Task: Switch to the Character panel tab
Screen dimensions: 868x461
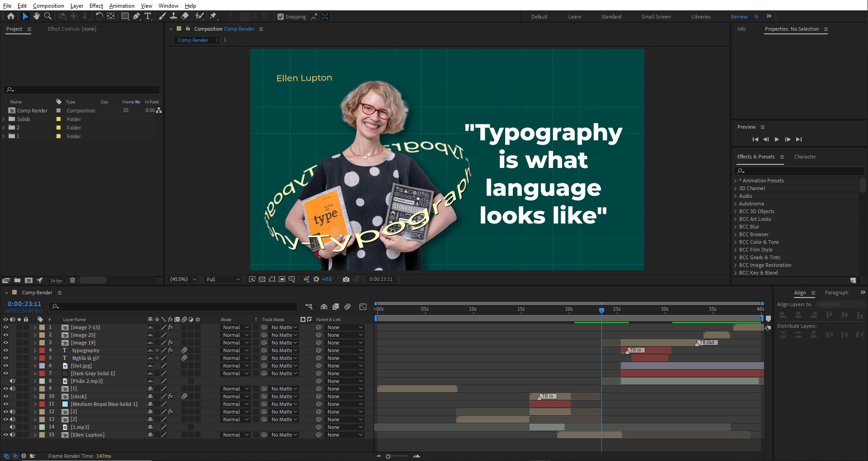Action: pyautogui.click(x=805, y=157)
